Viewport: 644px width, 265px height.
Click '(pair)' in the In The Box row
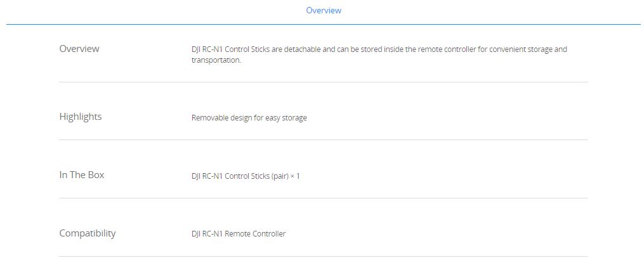pyautogui.click(x=279, y=176)
